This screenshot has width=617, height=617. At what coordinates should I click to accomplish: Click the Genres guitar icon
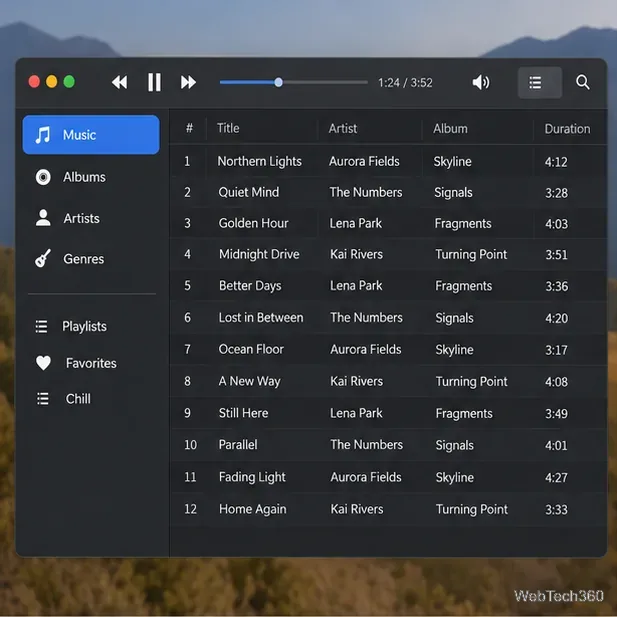click(x=43, y=258)
